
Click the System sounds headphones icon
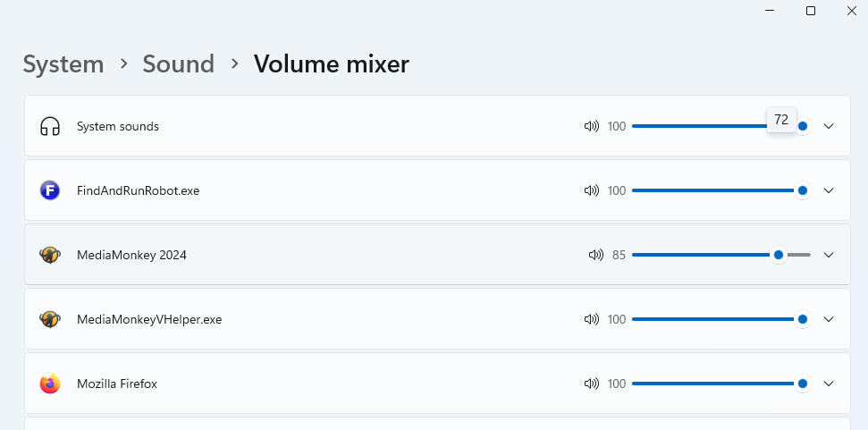50,126
